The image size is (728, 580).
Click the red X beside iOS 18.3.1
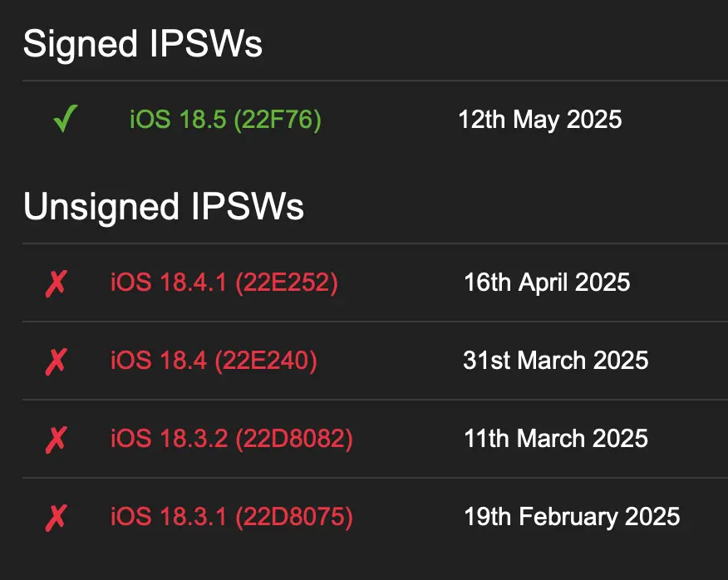click(56, 518)
